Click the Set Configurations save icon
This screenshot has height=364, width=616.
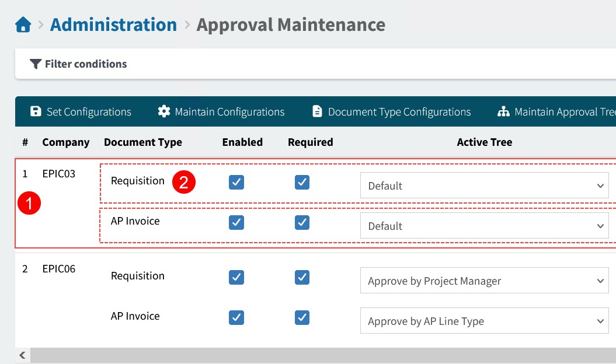pos(36,111)
